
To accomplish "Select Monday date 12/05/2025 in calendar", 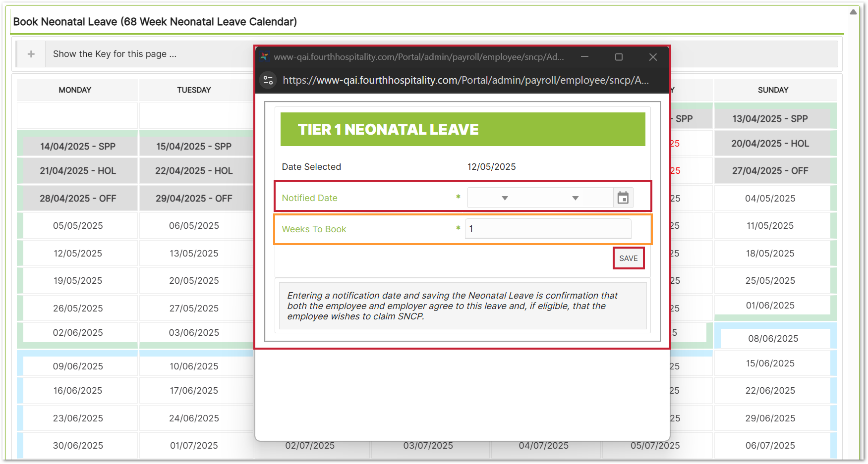I will click(78, 254).
